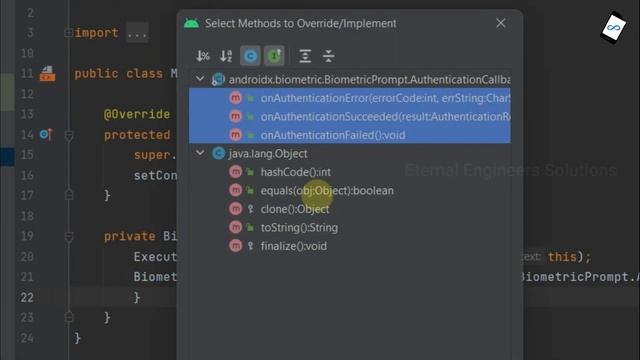Collapse the method fold marker on line 14
Image resolution: width=640 pixels, height=360 pixels.
(69, 135)
